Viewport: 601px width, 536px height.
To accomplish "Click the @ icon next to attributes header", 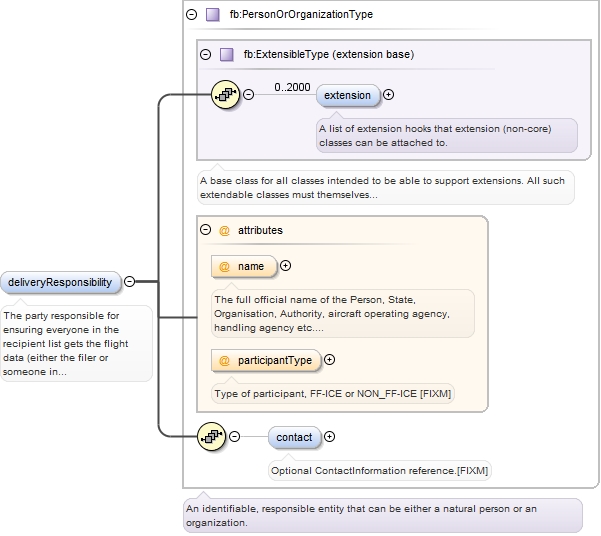I will (x=224, y=230).
